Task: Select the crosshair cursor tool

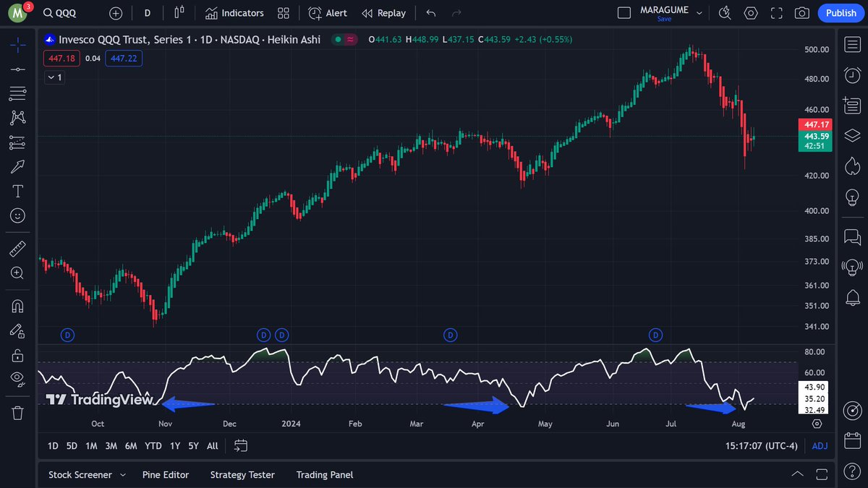Action: coord(18,44)
